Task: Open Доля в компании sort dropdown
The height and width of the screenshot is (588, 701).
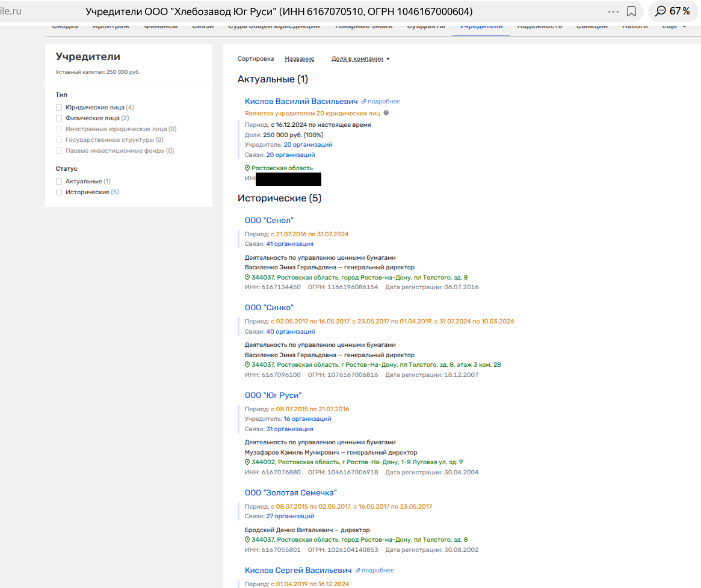Action: pos(360,59)
